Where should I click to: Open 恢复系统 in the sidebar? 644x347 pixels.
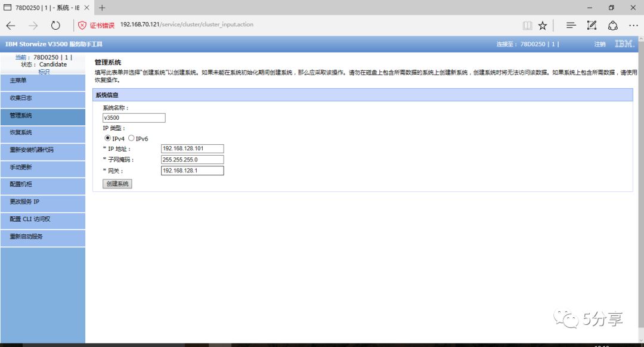coord(43,134)
